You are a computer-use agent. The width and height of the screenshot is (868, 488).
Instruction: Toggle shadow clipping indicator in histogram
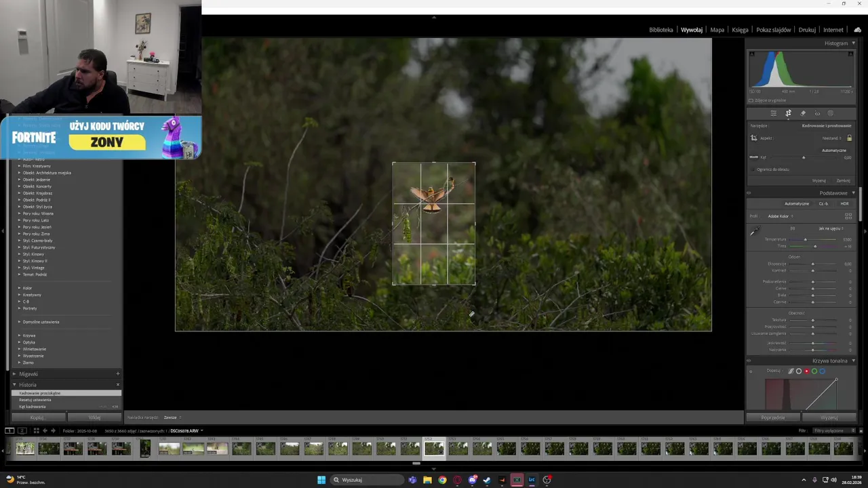coord(751,54)
